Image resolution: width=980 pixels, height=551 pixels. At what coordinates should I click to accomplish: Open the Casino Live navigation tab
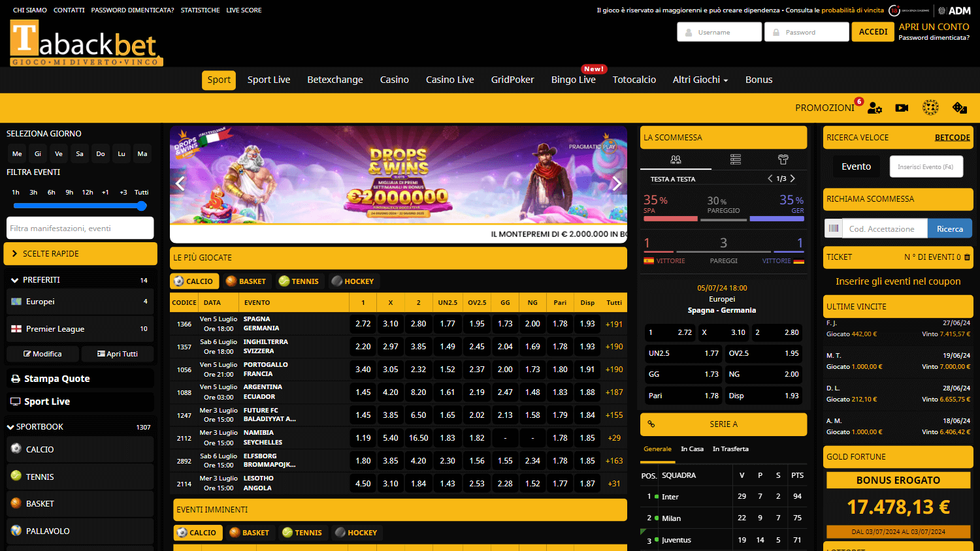(x=450, y=80)
